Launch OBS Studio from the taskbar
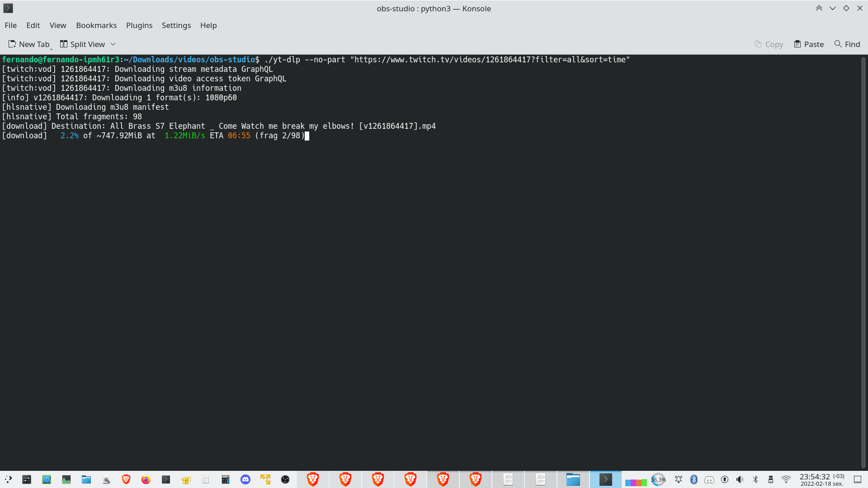The width and height of the screenshot is (868, 488). [x=285, y=479]
